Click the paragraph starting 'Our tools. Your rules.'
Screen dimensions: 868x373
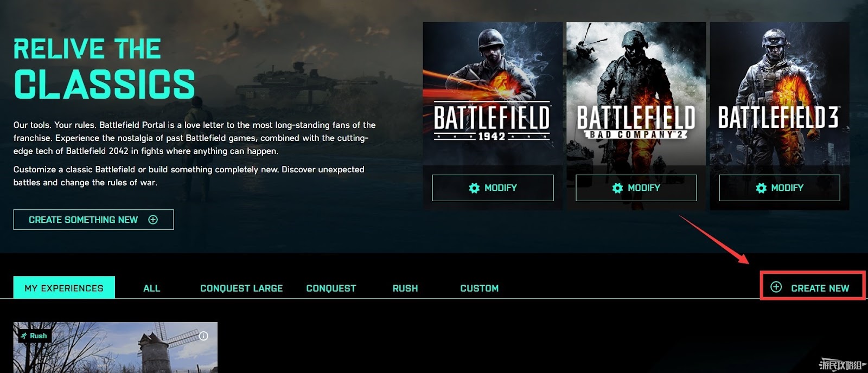(195, 138)
